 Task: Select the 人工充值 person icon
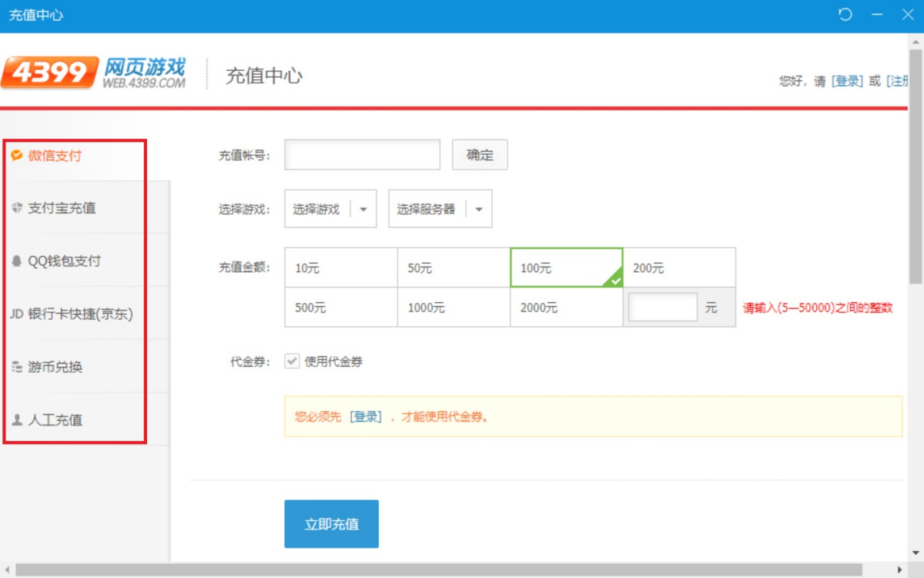click(x=17, y=420)
